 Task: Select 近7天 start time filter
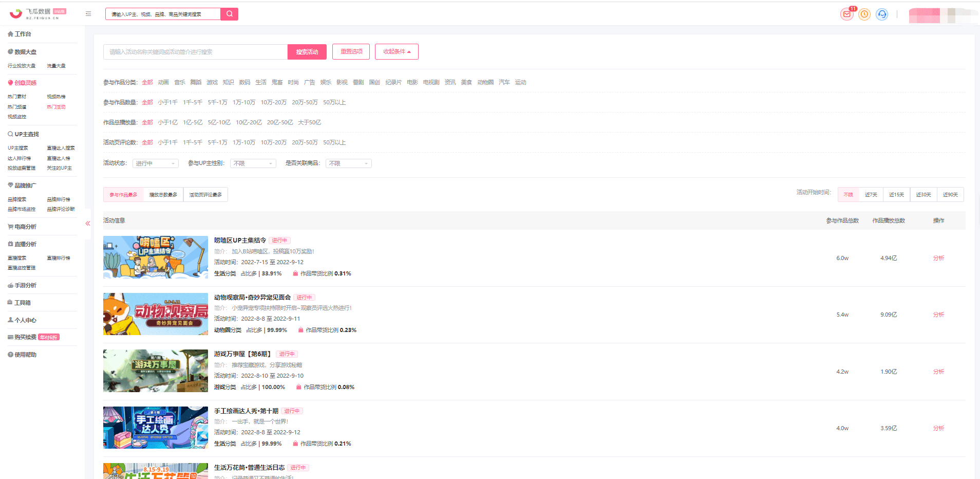coord(871,195)
